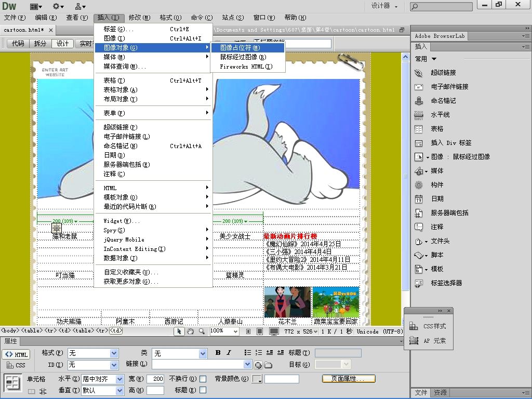This screenshot has width=532, height=399.
Task: Click the hyperlink icon in Insert panel
Action: [419, 73]
